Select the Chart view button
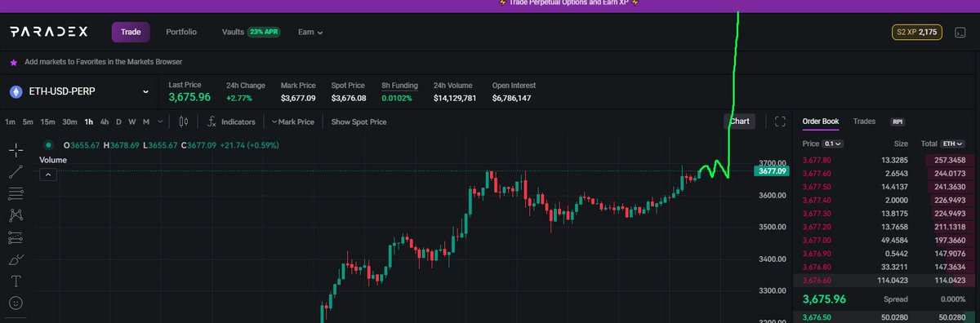 pos(740,122)
